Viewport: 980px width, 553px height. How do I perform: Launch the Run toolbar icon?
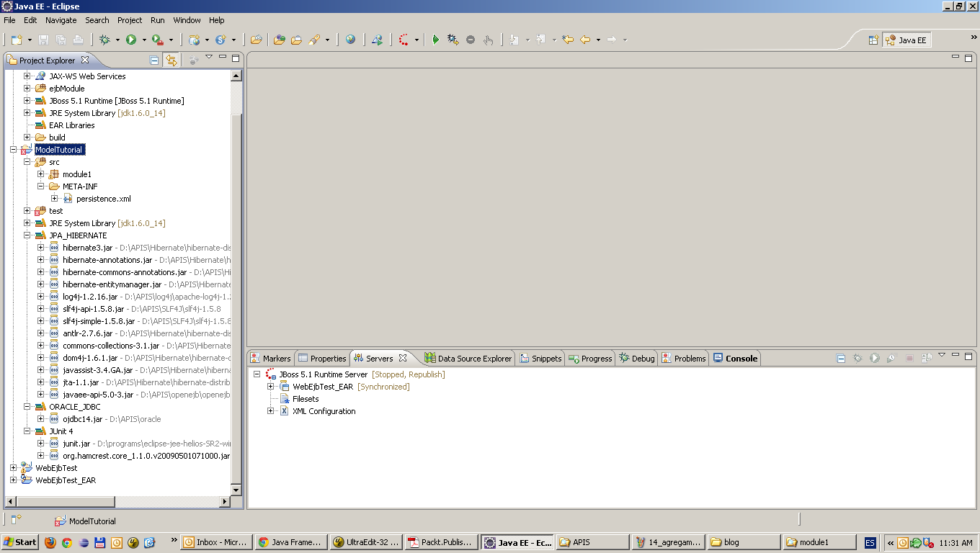click(x=131, y=40)
